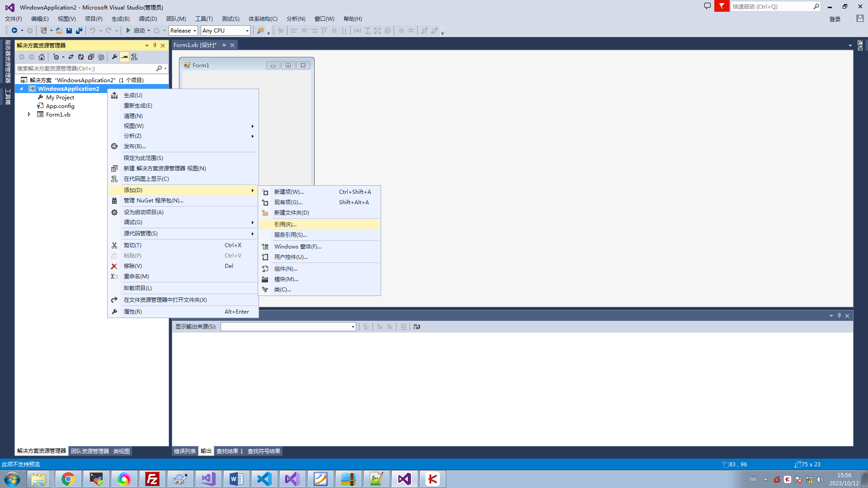The image size is (868, 488).
Task: Switch to the 错误列表 tab
Action: coord(184,451)
